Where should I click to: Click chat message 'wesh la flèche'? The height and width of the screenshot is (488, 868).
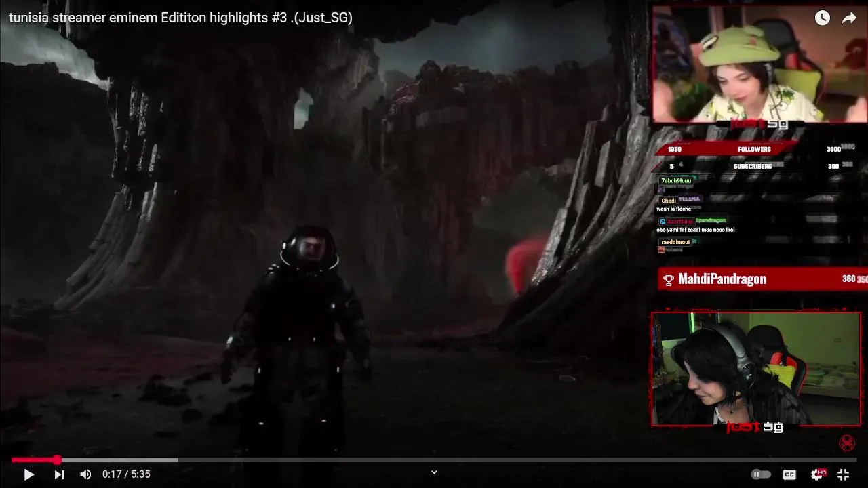click(673, 209)
